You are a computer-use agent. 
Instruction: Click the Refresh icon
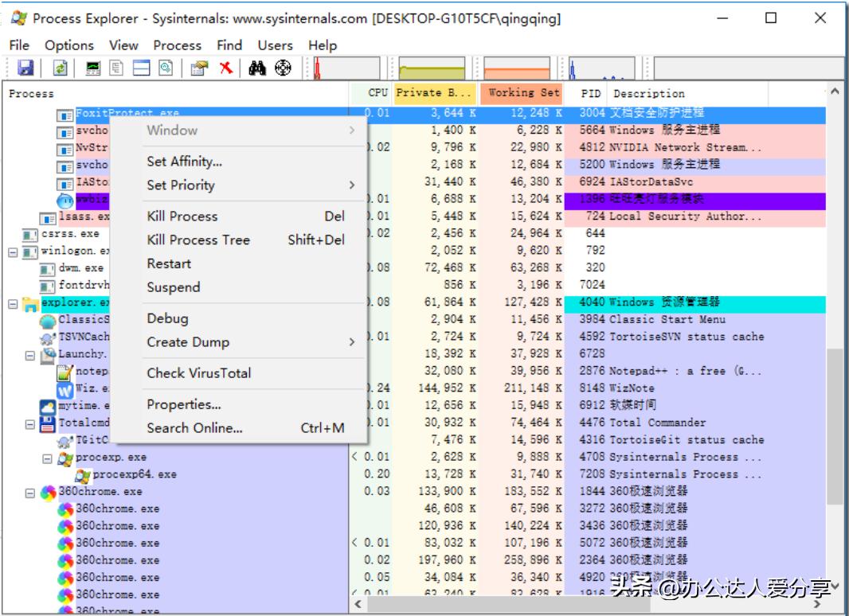pos(61,67)
